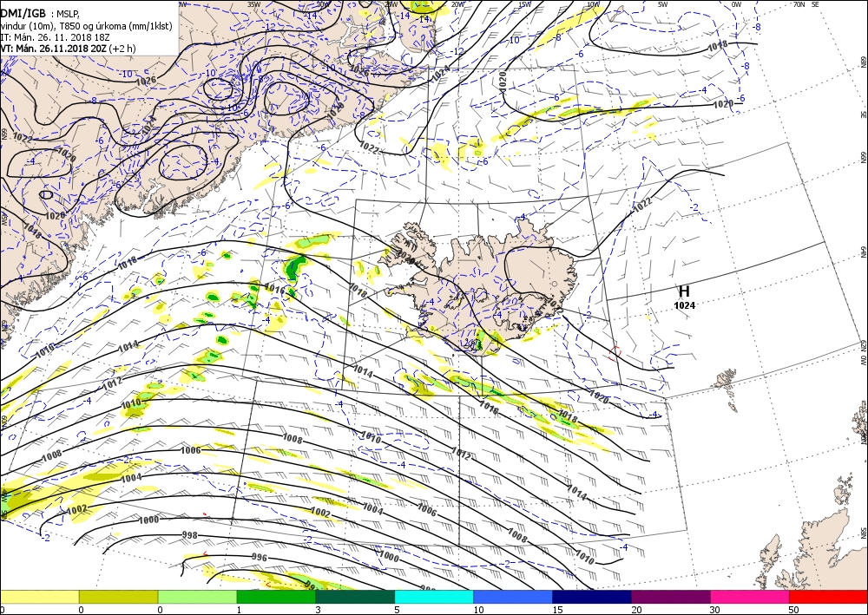Click the 0W longitude label
Viewport: 868px width, 615px height.
(736, 3)
